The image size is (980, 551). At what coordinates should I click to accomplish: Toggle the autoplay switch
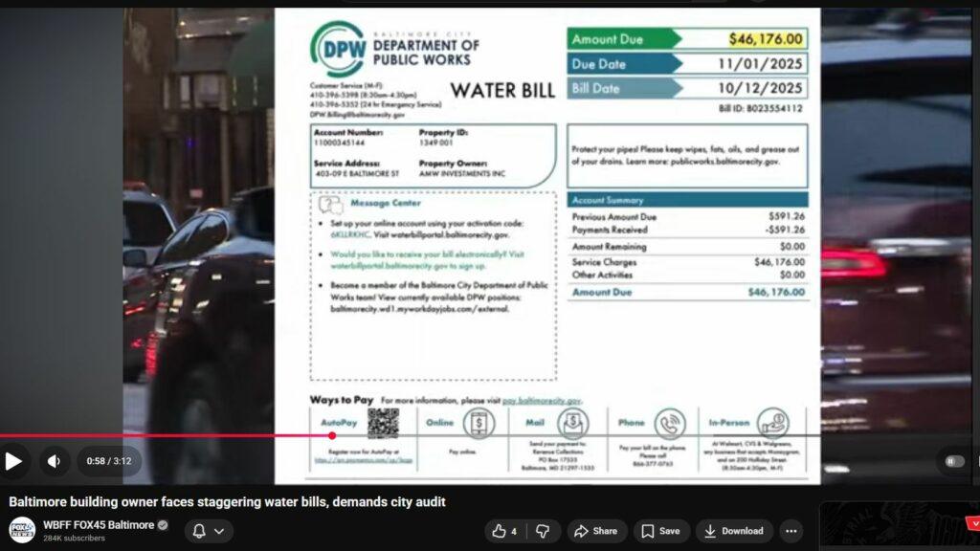(x=953, y=461)
